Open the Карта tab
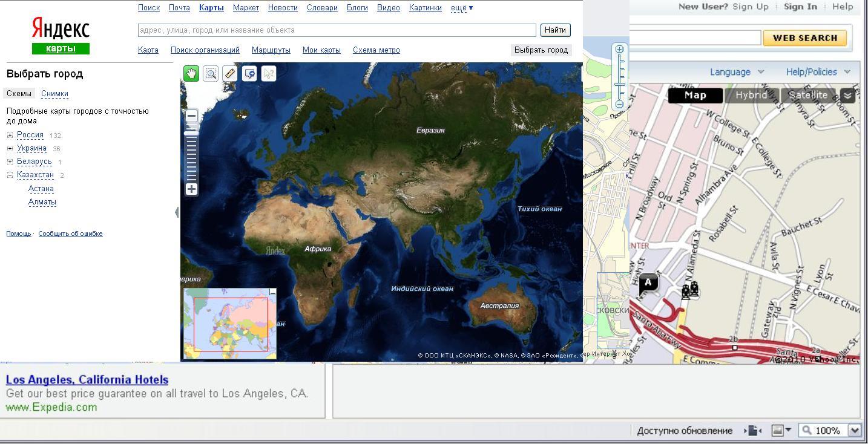Image resolution: width=868 pixels, height=444 pixels. click(148, 50)
